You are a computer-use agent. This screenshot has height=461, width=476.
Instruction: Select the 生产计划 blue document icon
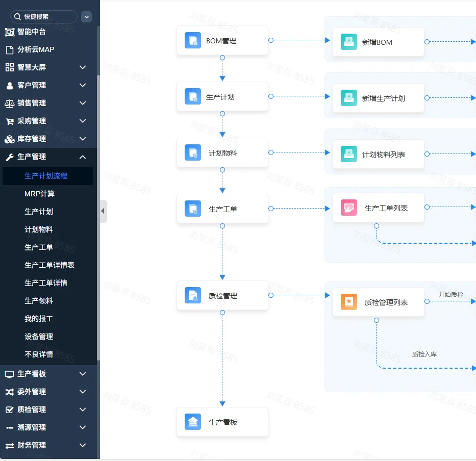(x=192, y=96)
